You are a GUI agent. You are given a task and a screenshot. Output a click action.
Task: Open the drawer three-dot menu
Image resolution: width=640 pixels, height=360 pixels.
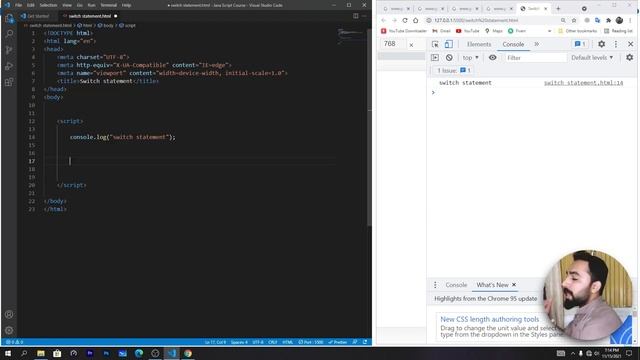pyautogui.click(x=435, y=285)
